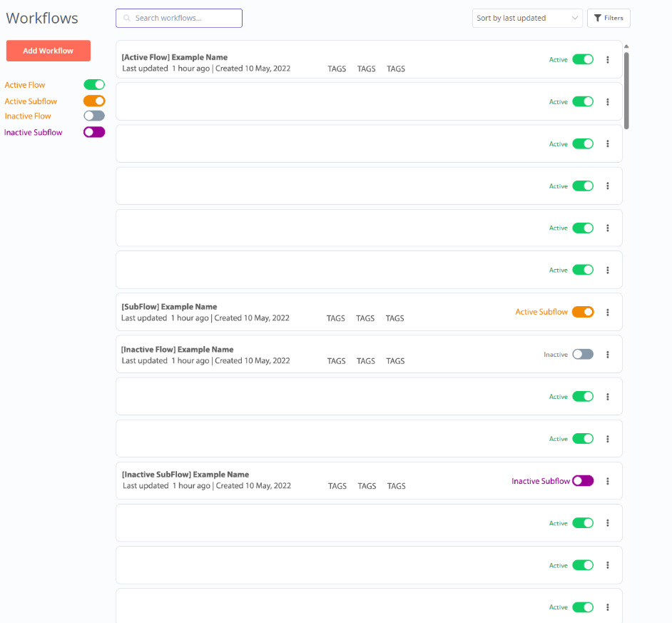
Task: Toggle the Active Flow legend switch in sidebar
Action: tap(94, 85)
